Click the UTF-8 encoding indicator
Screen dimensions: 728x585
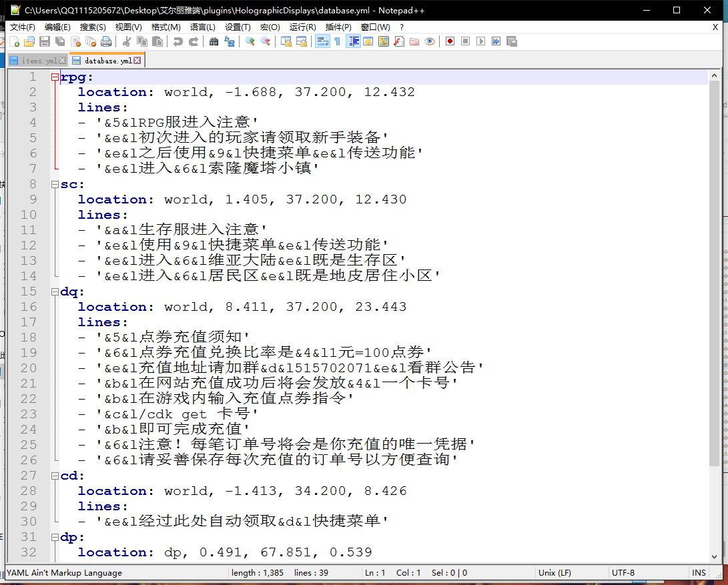[x=623, y=572]
